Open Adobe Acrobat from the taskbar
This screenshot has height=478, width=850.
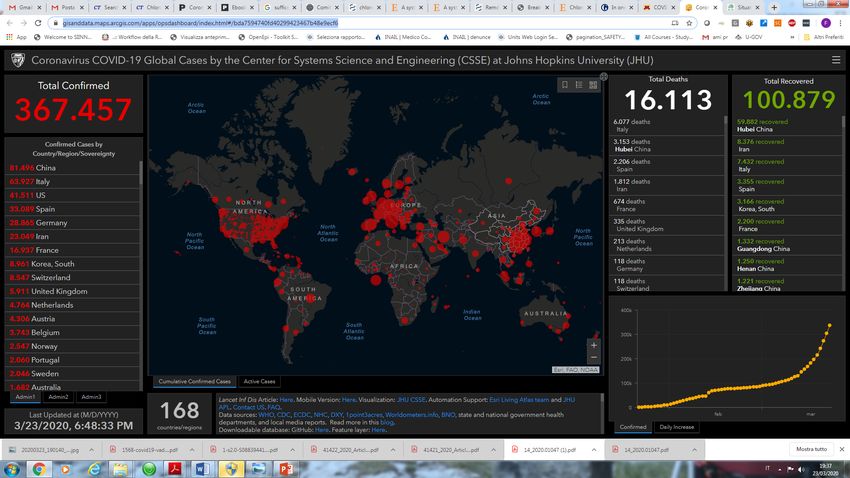[x=175, y=469]
